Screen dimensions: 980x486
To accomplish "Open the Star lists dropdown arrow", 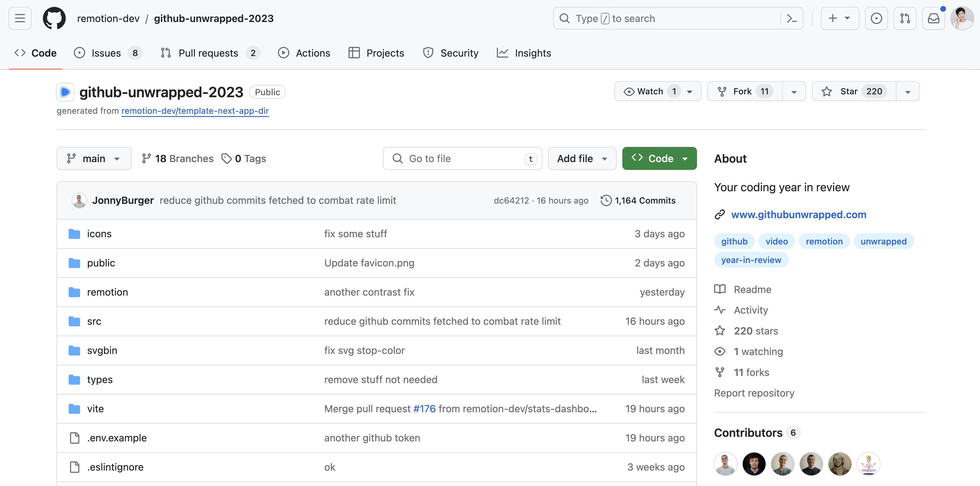I will 908,92.
